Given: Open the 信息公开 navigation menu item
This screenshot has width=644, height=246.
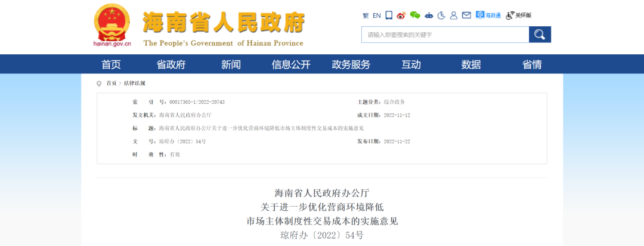Looking at the screenshot, I should tap(291, 64).
